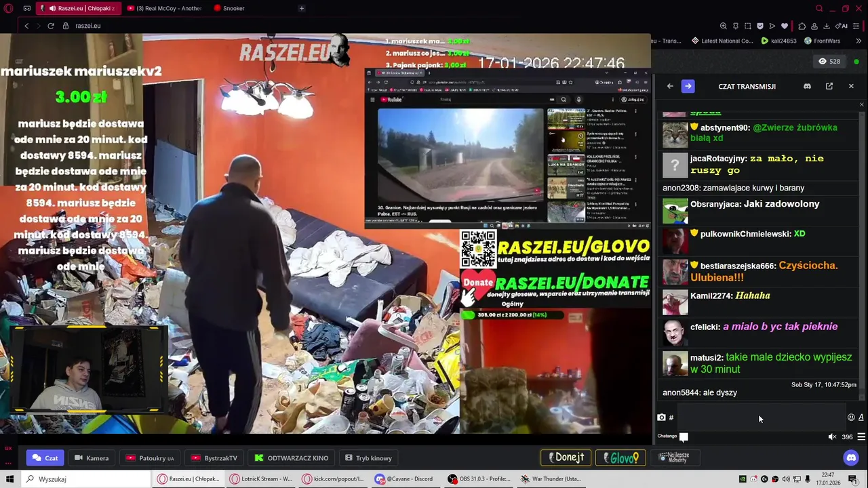Click the pinboard pin icon
Viewport: 868px width, 488px height.
click(x=736, y=26)
